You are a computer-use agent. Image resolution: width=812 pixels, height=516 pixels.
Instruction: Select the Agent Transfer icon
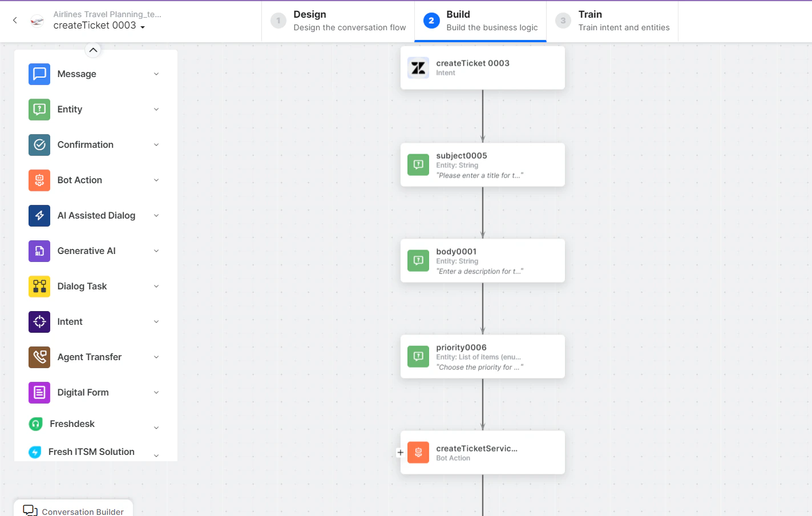tap(39, 357)
